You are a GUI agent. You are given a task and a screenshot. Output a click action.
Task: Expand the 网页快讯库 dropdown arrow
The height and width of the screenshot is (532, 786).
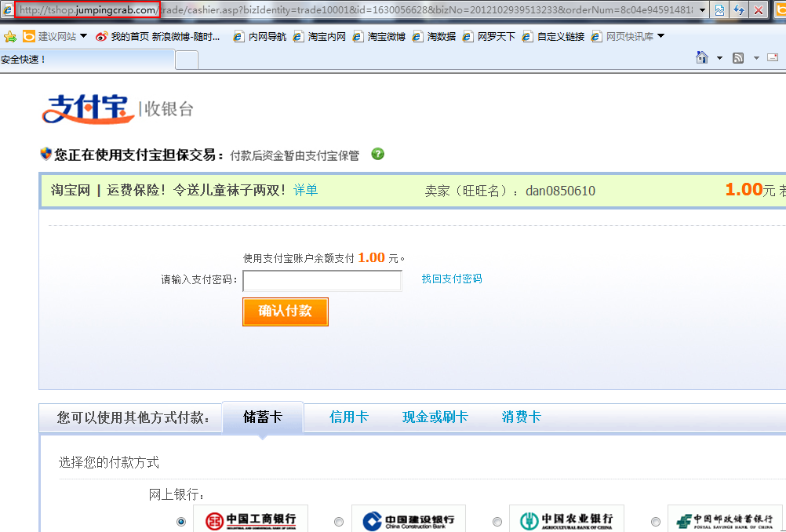pos(660,36)
